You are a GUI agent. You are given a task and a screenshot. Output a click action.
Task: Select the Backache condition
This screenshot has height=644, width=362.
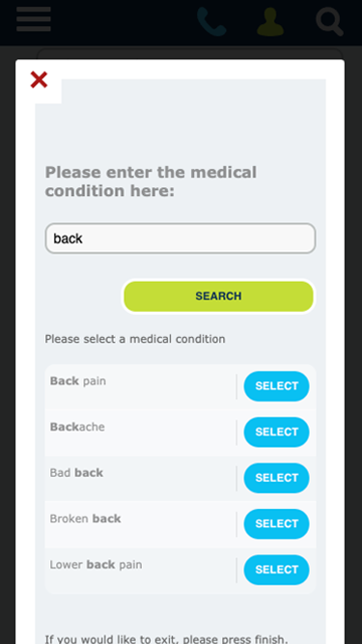(x=277, y=433)
